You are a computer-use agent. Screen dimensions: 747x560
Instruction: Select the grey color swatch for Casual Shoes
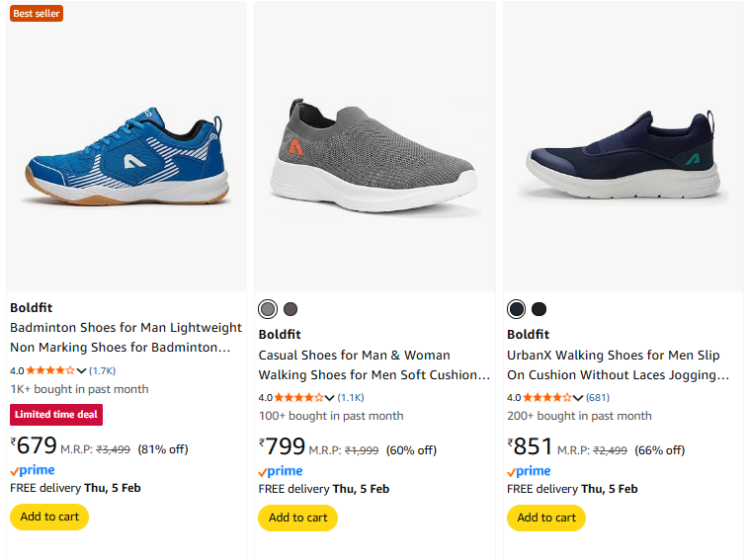coord(268,309)
